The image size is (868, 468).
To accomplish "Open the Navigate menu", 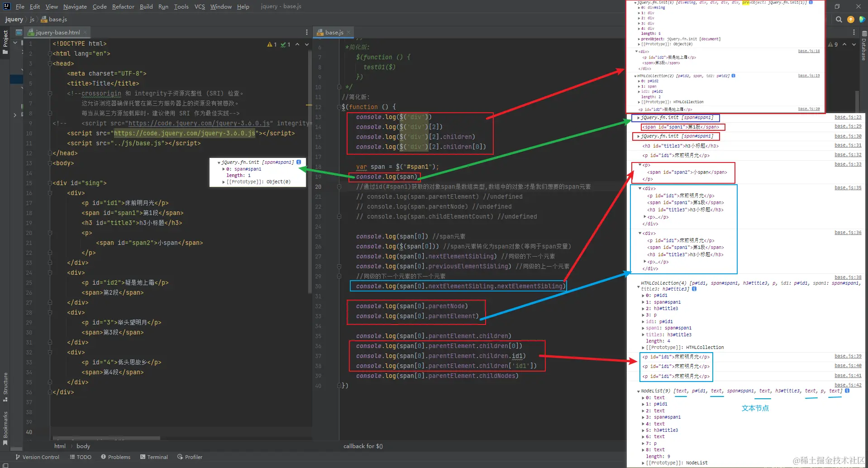I will (75, 6).
